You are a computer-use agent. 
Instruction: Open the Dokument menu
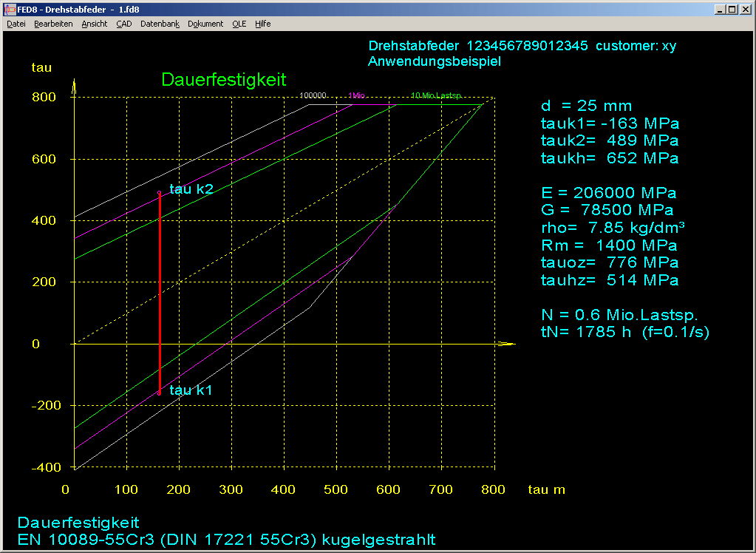point(205,24)
